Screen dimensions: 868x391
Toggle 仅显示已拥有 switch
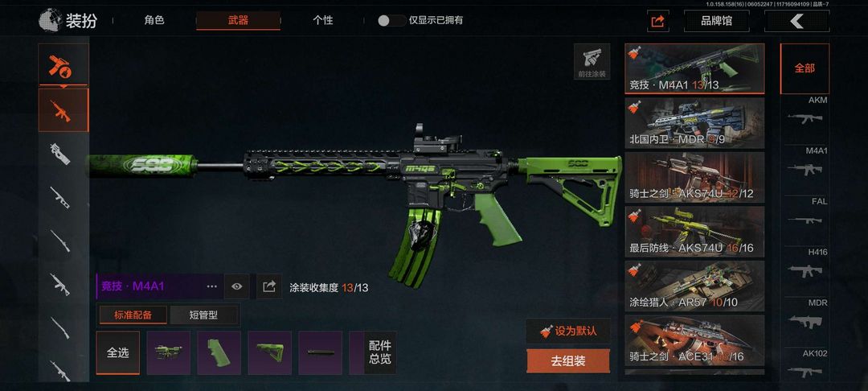(391, 20)
